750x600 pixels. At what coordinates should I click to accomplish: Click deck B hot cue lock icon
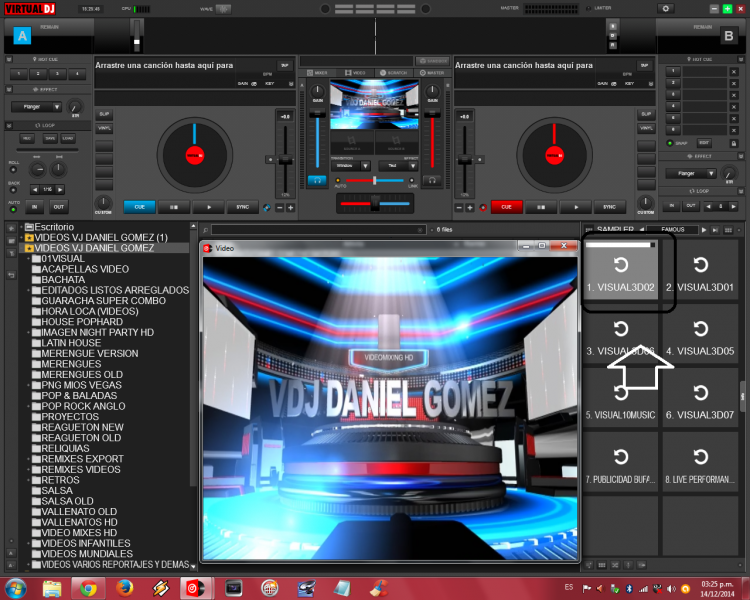coord(734,143)
